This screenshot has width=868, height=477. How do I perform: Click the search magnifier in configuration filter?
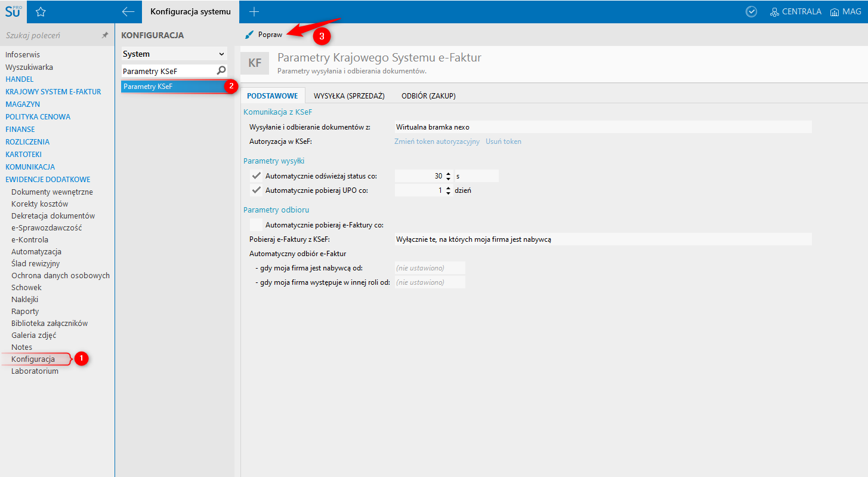[221, 70]
